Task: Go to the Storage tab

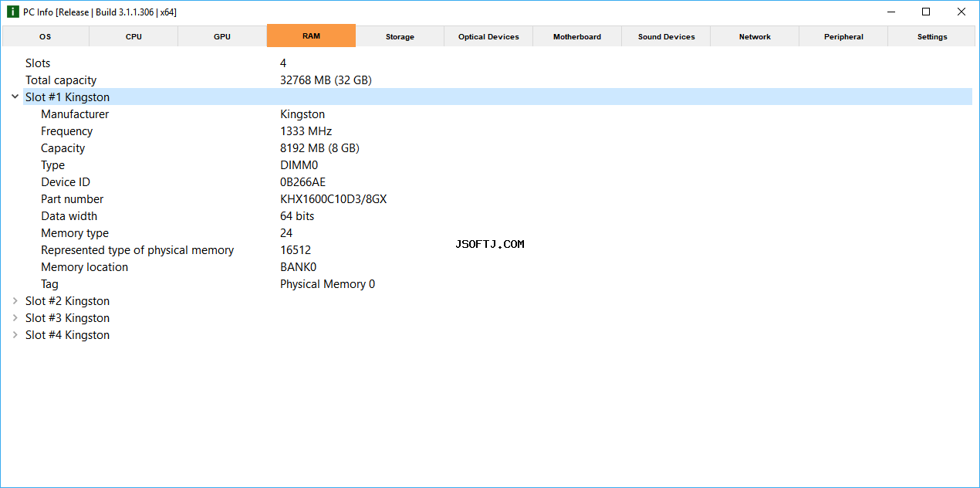Action: (x=400, y=36)
